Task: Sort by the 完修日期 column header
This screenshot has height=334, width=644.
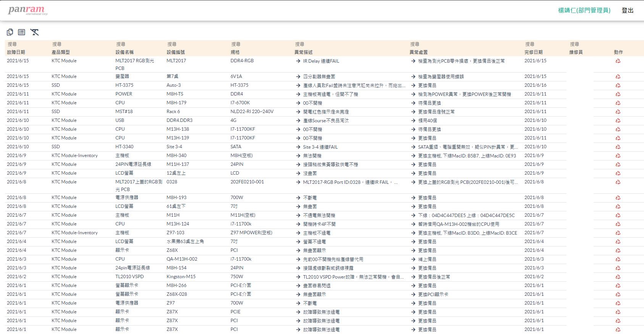Action: 533,52
